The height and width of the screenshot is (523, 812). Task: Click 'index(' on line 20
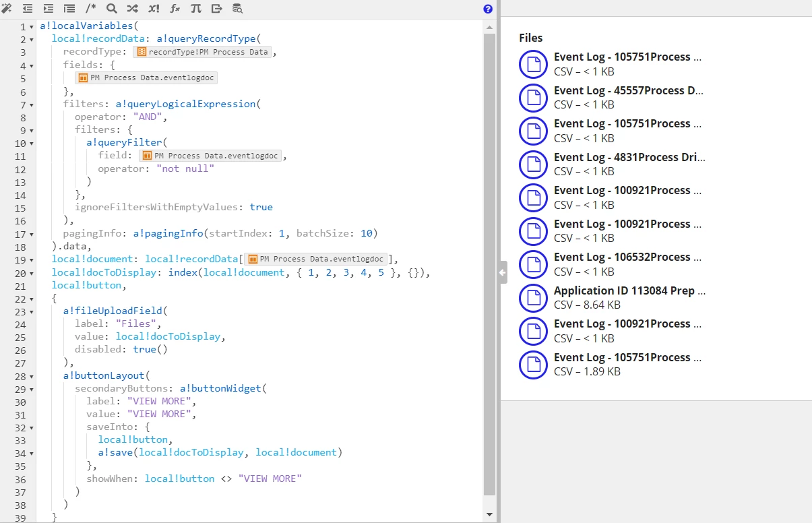click(187, 272)
